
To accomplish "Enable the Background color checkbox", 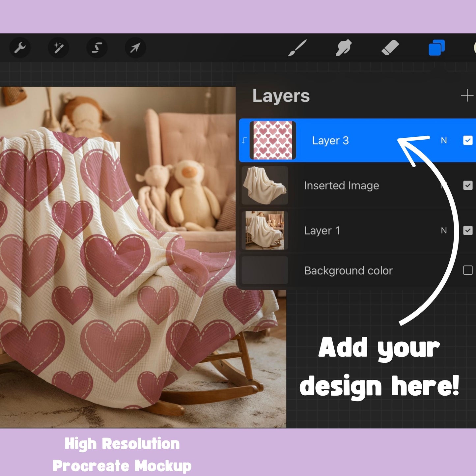I will point(468,270).
